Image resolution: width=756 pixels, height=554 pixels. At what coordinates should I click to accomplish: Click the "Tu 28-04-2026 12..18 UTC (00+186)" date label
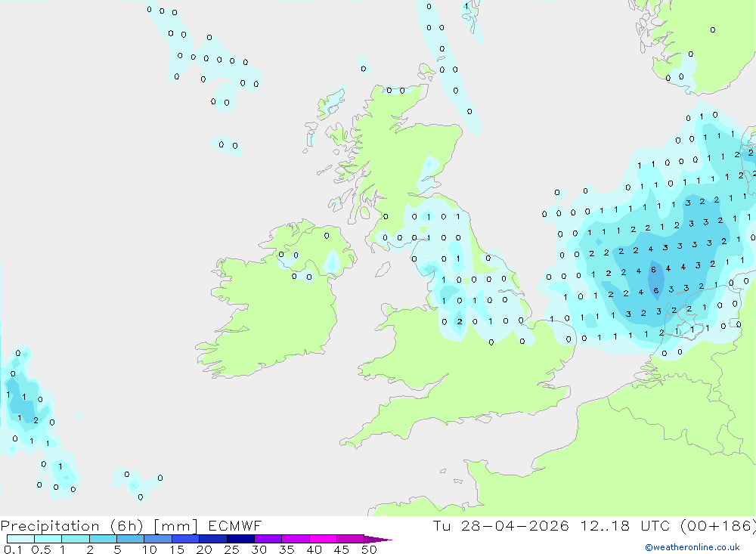594,526
